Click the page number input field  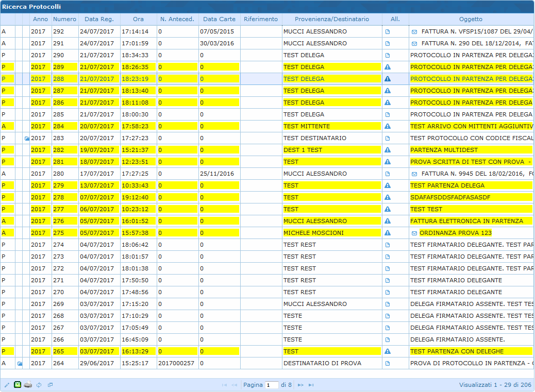(272, 385)
